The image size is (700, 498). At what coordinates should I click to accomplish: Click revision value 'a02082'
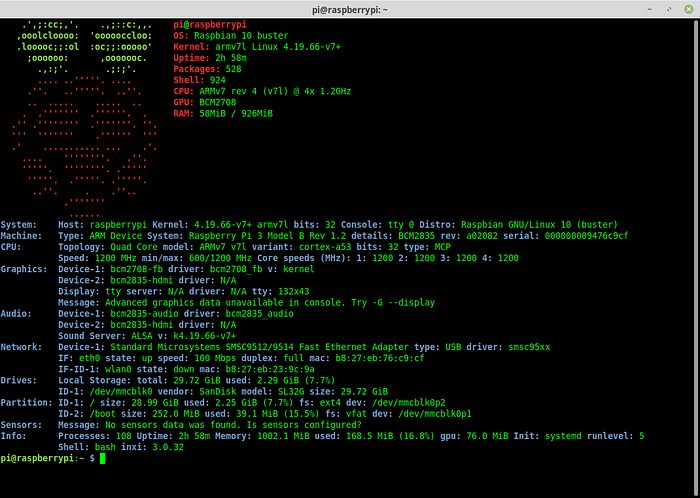click(x=482, y=236)
